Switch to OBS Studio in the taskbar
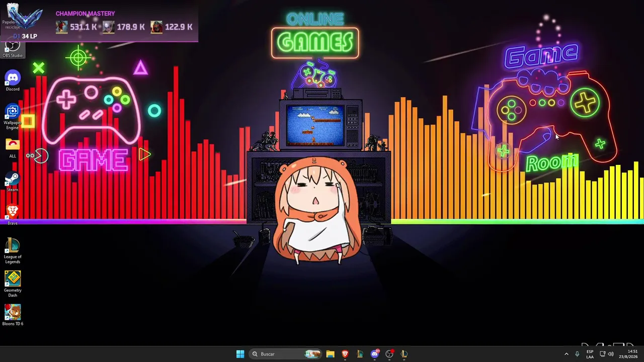The image size is (644, 362). [389, 354]
